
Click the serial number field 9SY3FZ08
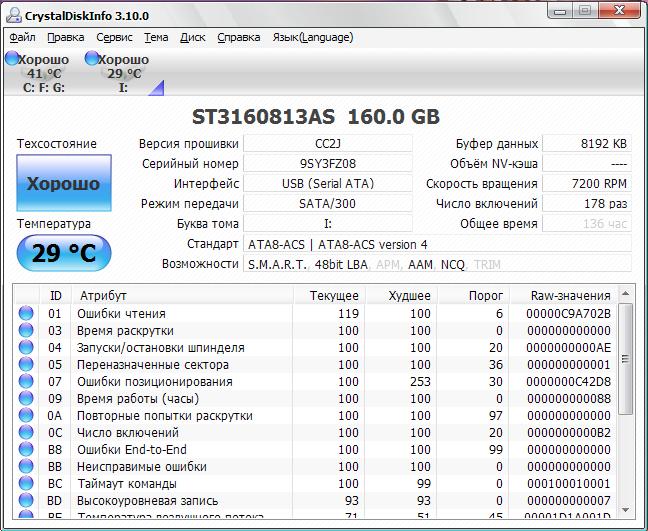(x=328, y=163)
